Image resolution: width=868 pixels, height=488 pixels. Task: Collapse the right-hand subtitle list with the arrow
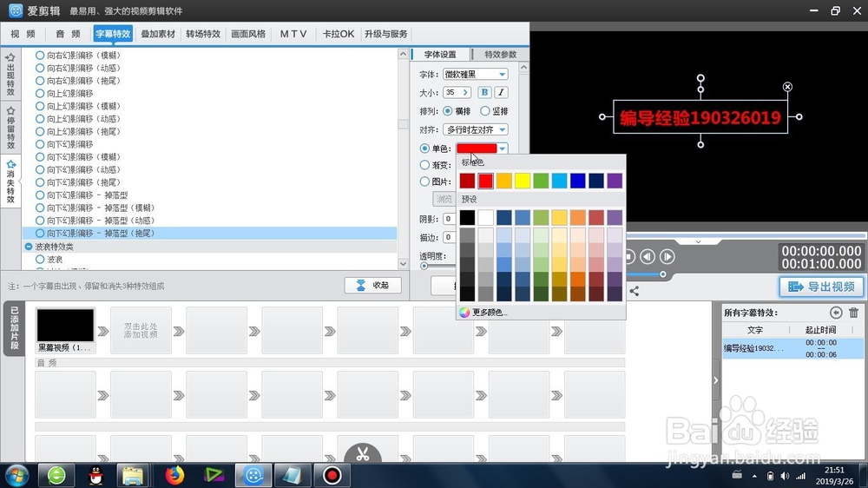[x=716, y=380]
